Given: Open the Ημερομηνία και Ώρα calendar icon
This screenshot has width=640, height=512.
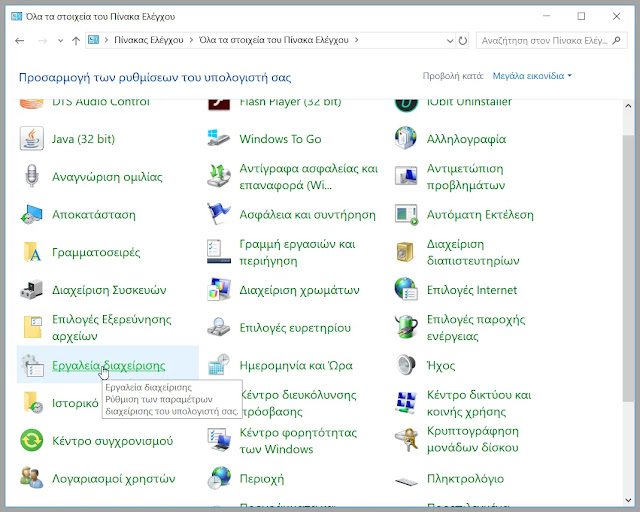Looking at the screenshot, I should tap(219, 365).
